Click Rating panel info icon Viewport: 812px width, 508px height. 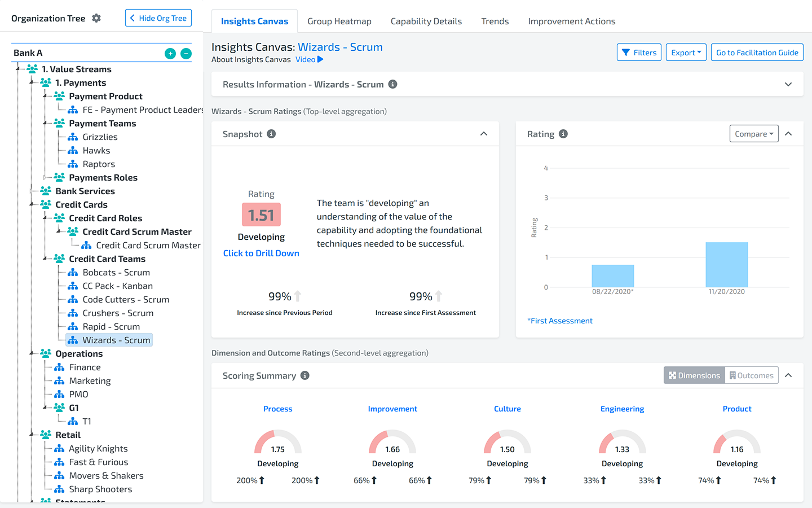tap(563, 134)
